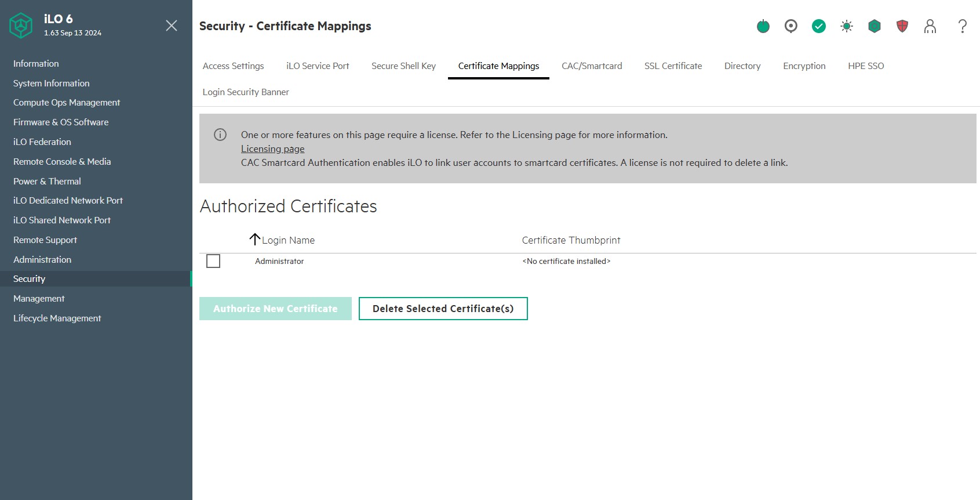Click the sun-shaped brightness icon
Image resolution: width=980 pixels, height=500 pixels.
tap(846, 26)
